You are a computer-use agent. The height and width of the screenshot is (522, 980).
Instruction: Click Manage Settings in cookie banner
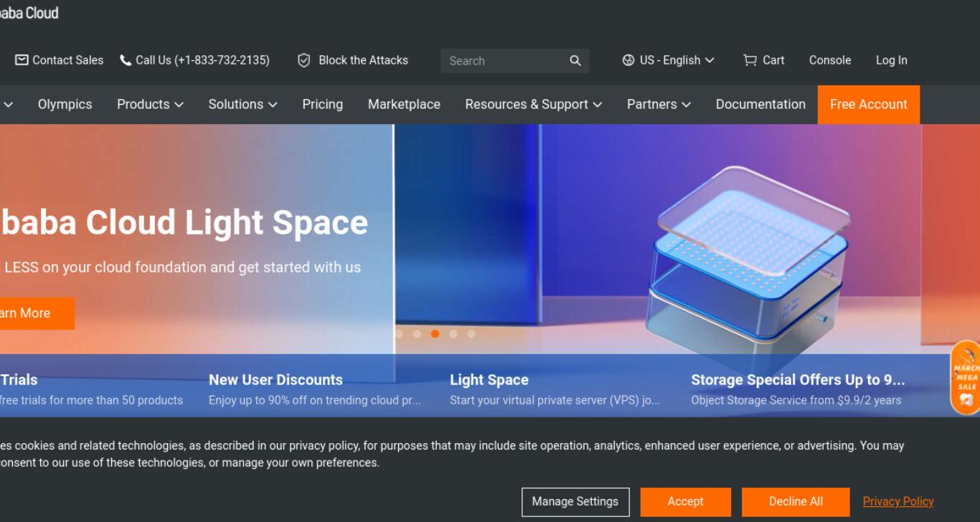tap(575, 502)
